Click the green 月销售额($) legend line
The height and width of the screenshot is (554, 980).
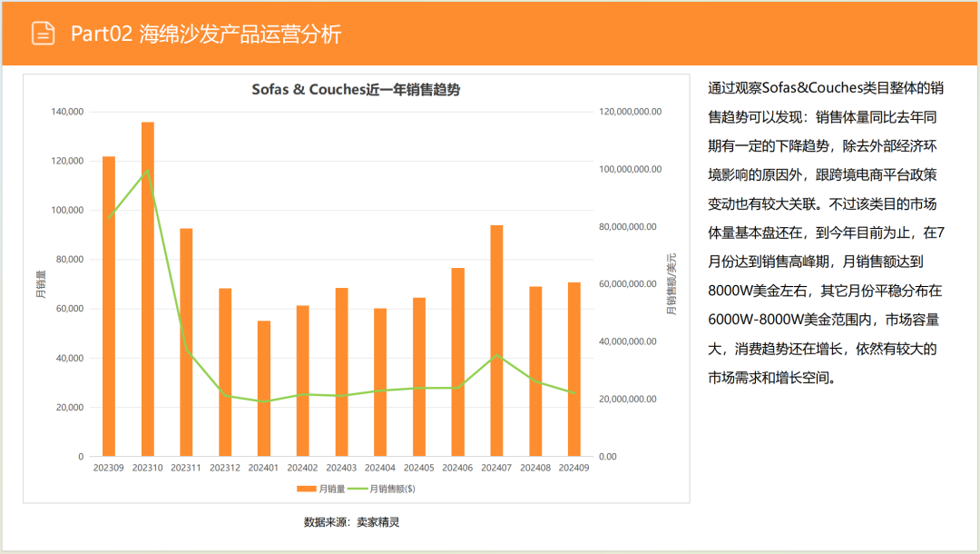pos(358,489)
